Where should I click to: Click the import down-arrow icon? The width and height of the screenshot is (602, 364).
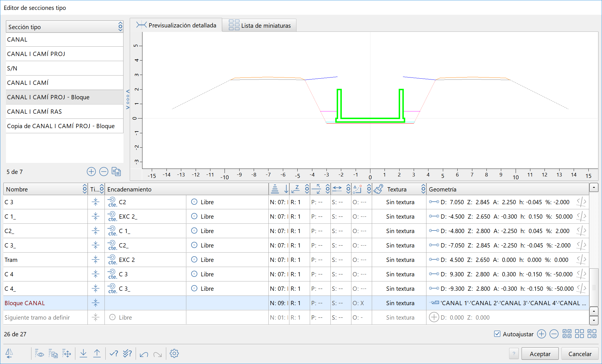(83, 353)
